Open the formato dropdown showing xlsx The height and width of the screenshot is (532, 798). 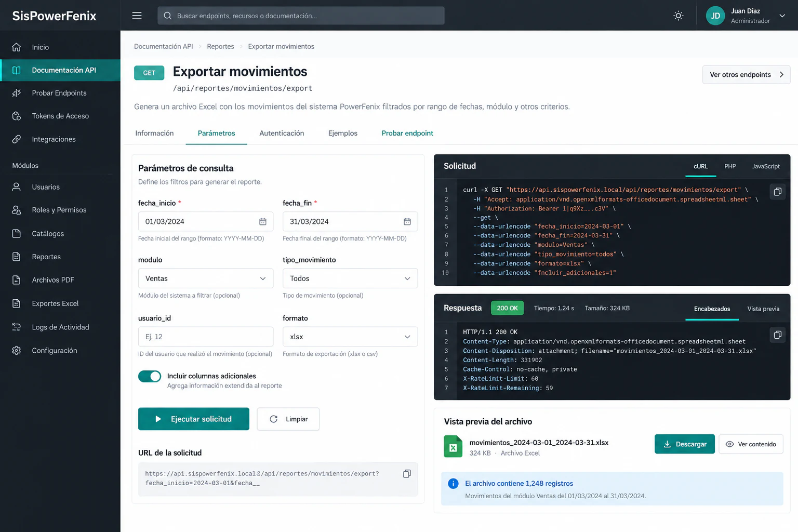350,337
